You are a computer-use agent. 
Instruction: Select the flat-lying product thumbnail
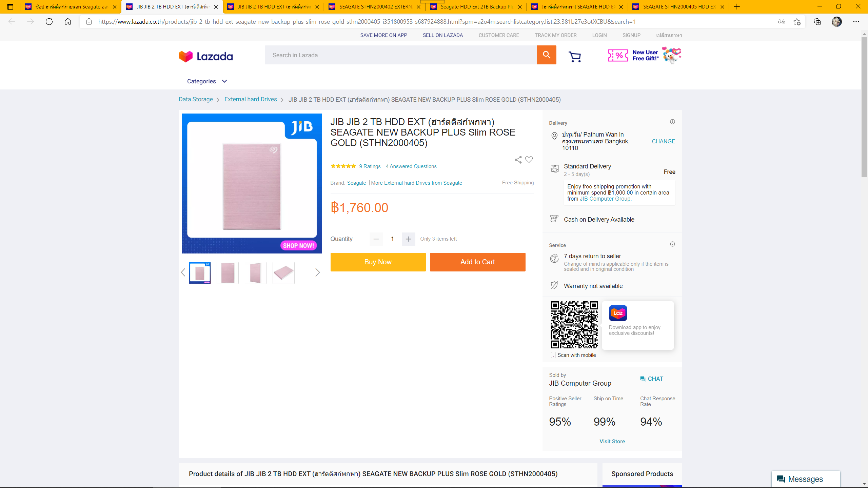point(283,273)
